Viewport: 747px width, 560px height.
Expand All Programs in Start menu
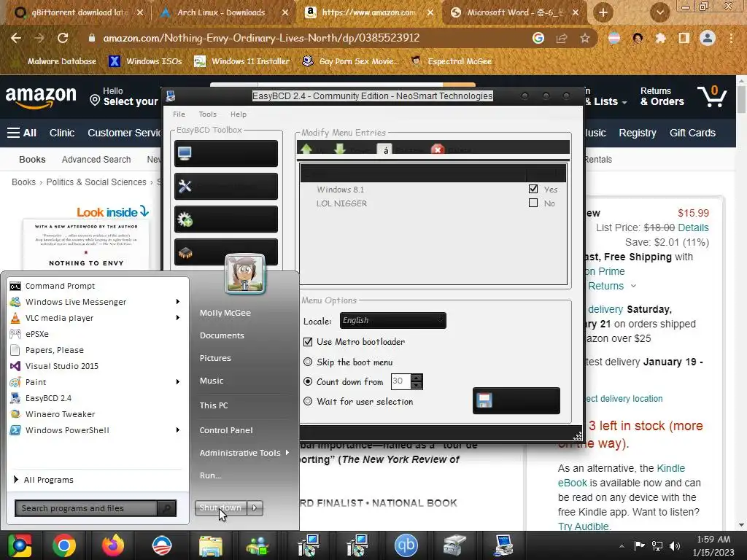(43, 480)
